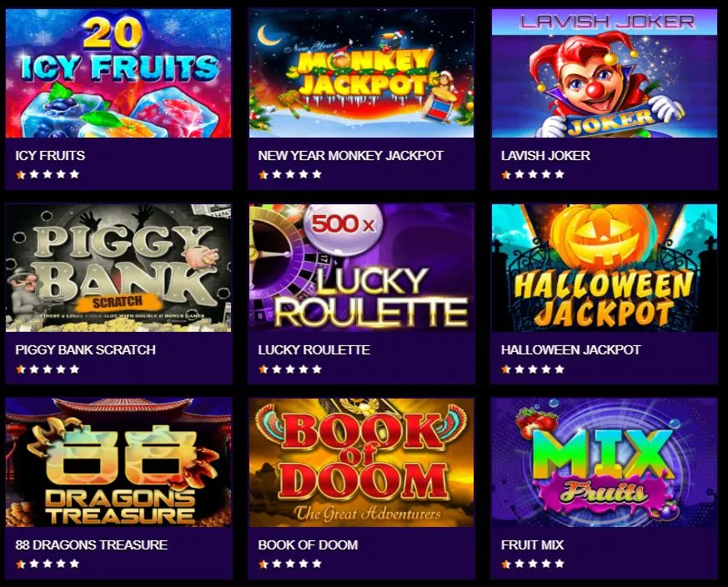Launch the Lavish Joker game image

click(x=604, y=73)
